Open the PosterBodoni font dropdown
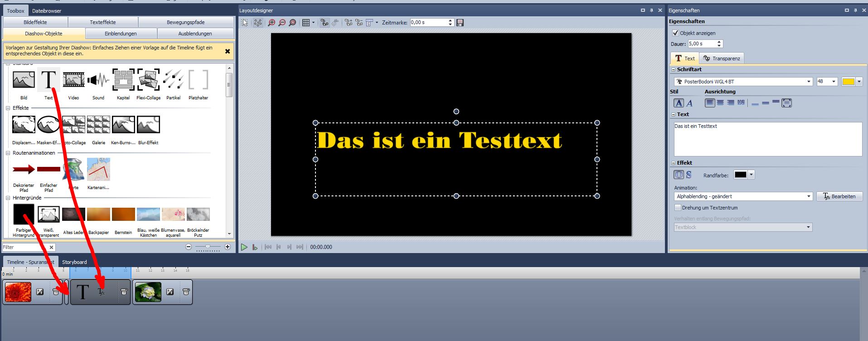Image resolution: width=868 pixels, height=341 pixels. pos(808,82)
